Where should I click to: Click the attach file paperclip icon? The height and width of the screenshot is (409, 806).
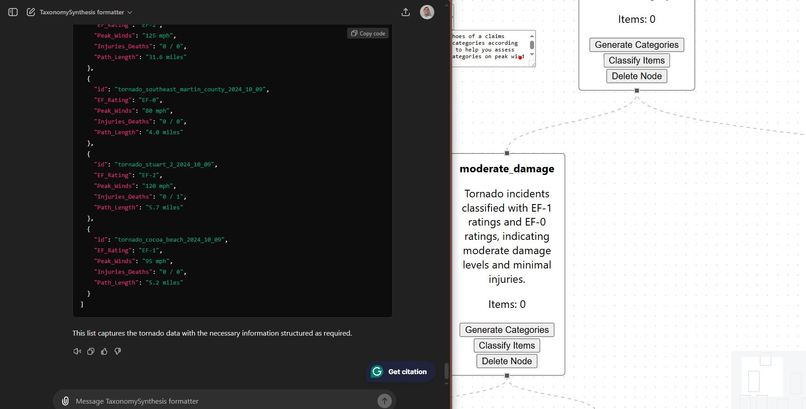click(65, 401)
